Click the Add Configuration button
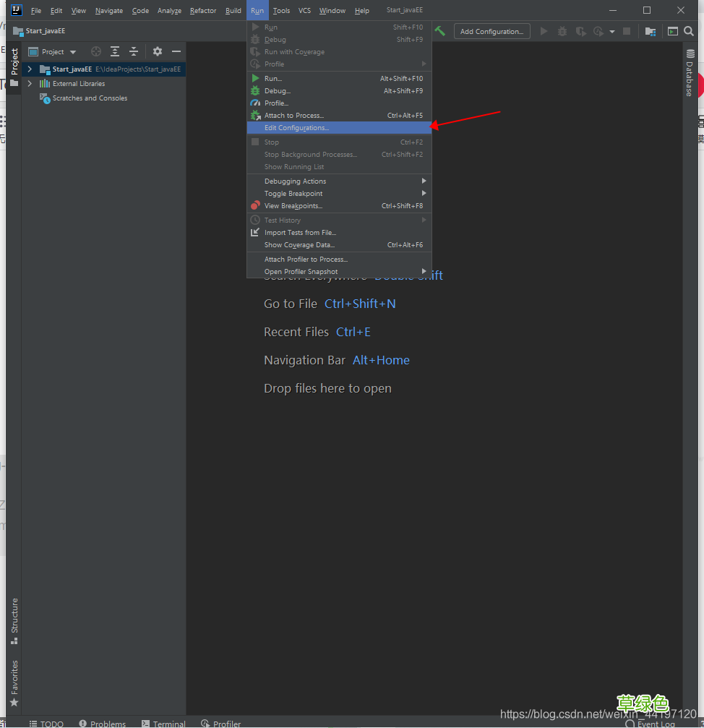This screenshot has width=704, height=728. (491, 31)
